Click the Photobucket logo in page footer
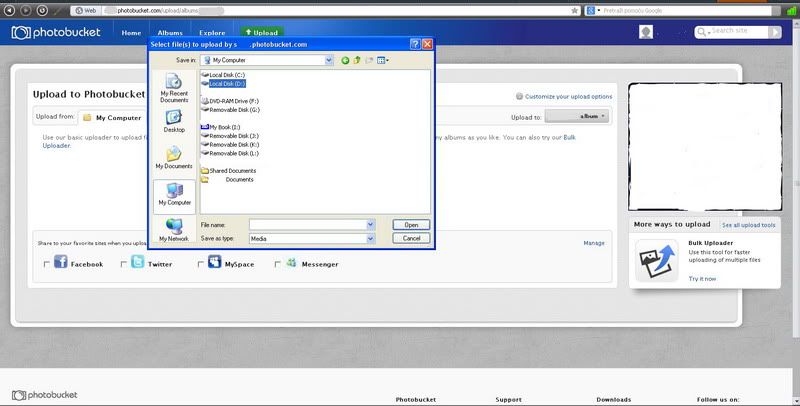The width and height of the screenshot is (800, 406). click(x=44, y=395)
